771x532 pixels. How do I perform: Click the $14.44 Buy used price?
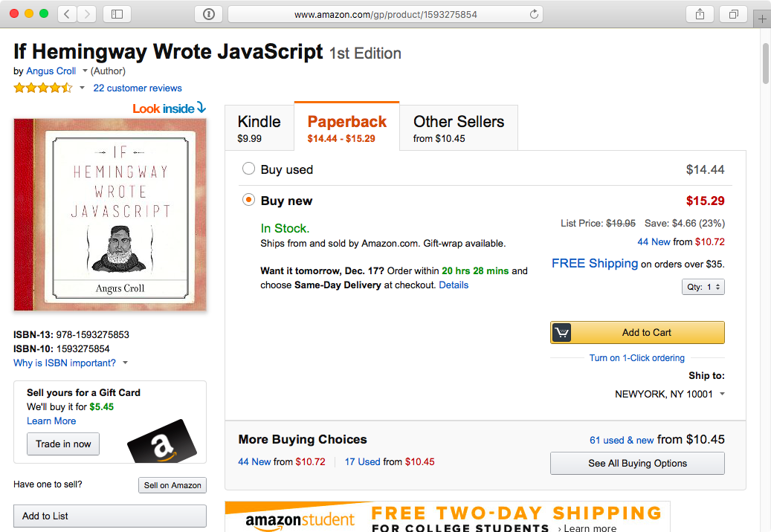click(x=705, y=169)
